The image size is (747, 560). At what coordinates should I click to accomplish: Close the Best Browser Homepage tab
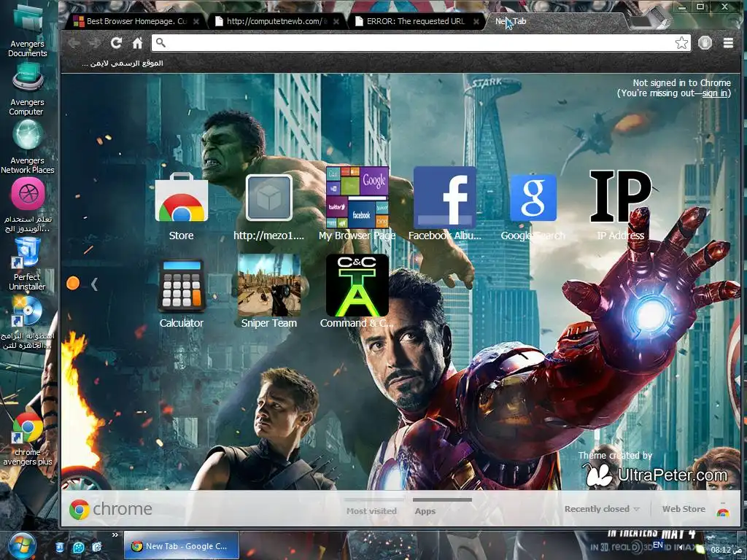(196, 21)
